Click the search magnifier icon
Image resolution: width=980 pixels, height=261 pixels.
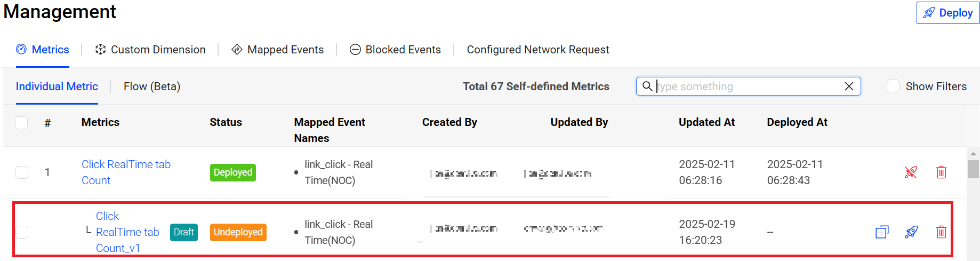coord(647,86)
